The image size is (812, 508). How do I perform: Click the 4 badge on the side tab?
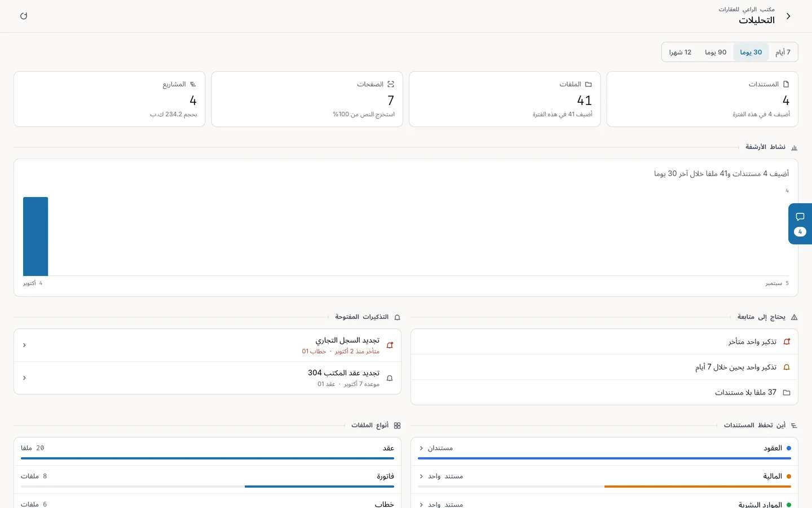click(x=800, y=232)
